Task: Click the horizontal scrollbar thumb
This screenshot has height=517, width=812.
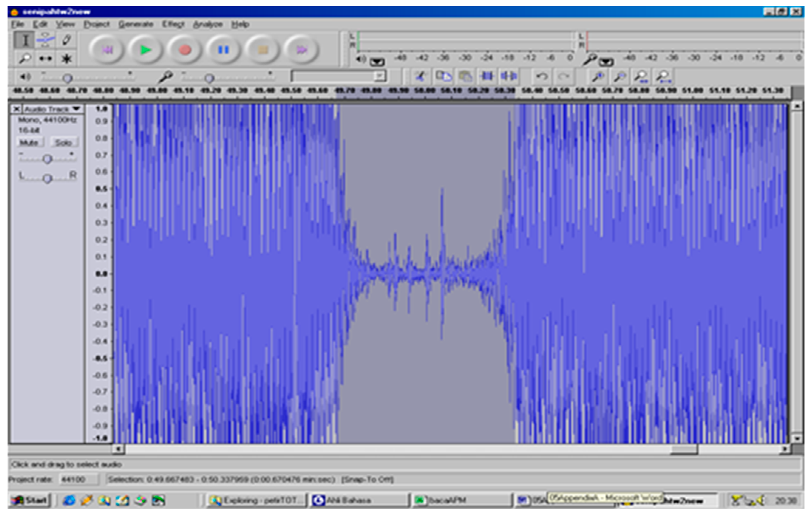Action: 684,449
